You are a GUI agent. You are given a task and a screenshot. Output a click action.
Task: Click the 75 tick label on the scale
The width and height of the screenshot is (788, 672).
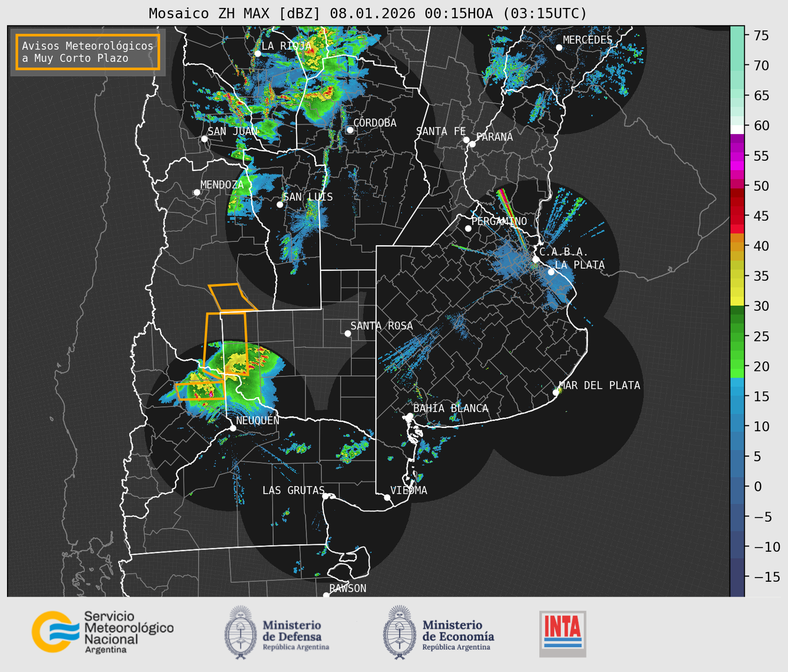click(761, 36)
